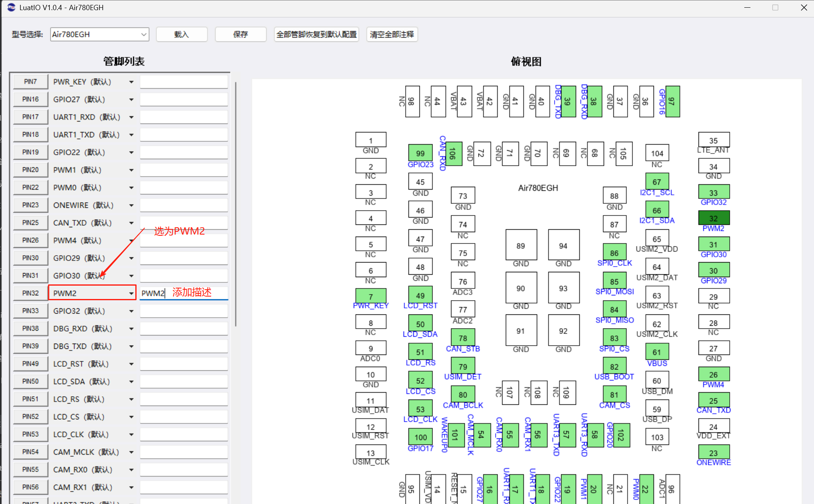Select pin 80 CAM_BCLK pad
814x504 pixels.
[463, 394]
